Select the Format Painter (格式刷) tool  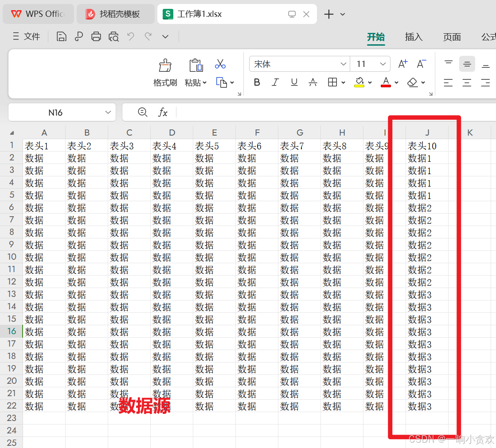tap(165, 71)
